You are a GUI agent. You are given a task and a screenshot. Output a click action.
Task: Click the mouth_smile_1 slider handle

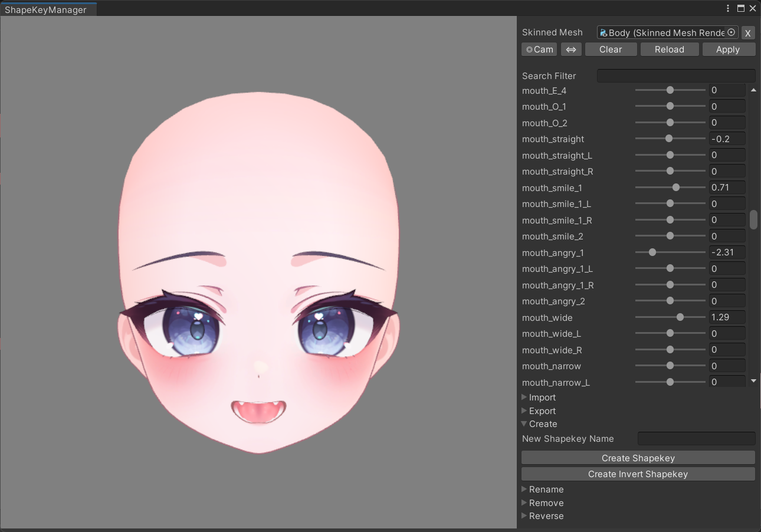[675, 187]
